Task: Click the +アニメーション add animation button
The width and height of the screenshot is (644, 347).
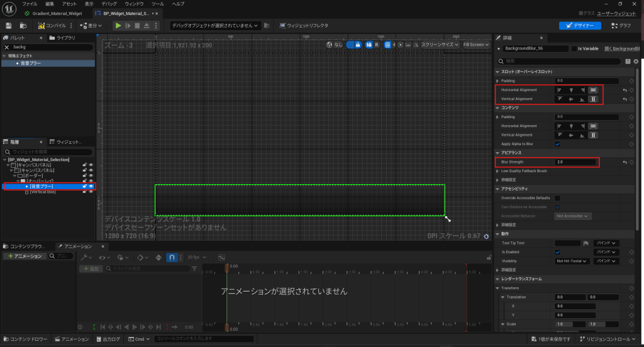Action: click(25, 256)
